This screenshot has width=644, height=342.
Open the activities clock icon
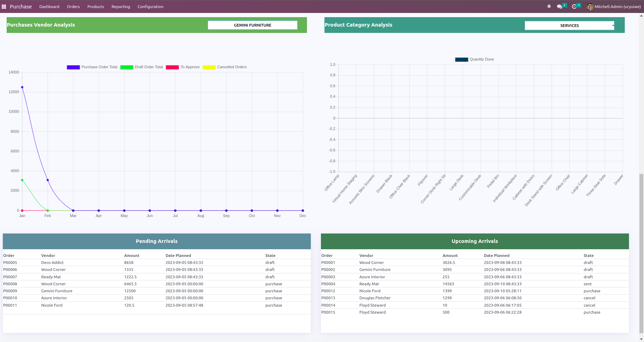point(574,7)
